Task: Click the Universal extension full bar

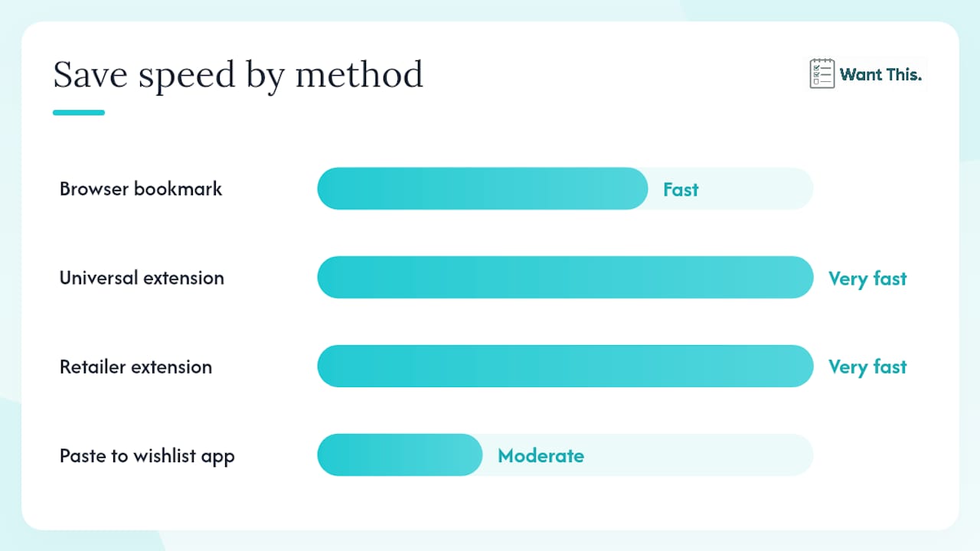Action: click(x=565, y=277)
